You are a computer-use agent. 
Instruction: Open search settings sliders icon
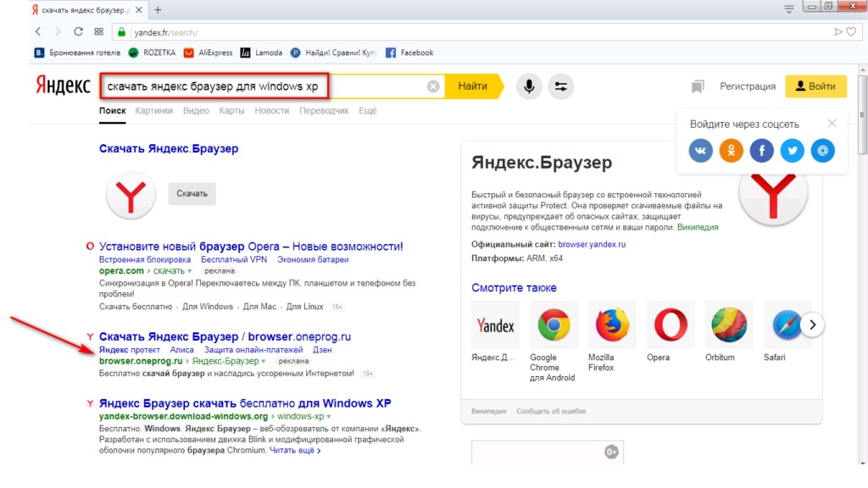pyautogui.click(x=561, y=86)
